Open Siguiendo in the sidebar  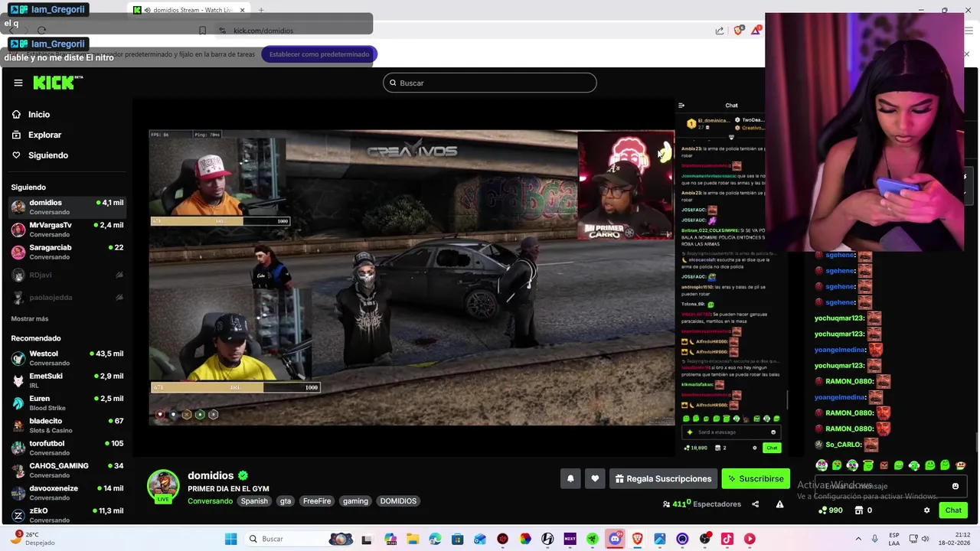coord(47,155)
